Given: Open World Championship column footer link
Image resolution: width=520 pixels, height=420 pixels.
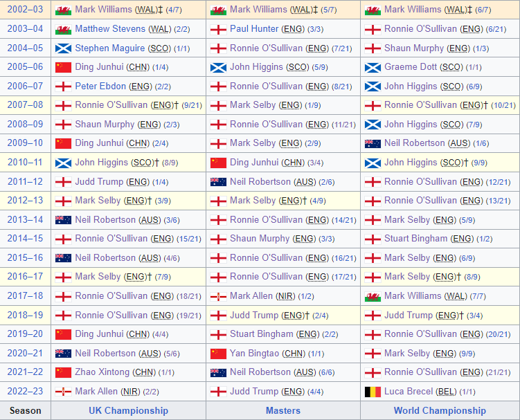Looking at the screenshot, I should click(x=440, y=410).
